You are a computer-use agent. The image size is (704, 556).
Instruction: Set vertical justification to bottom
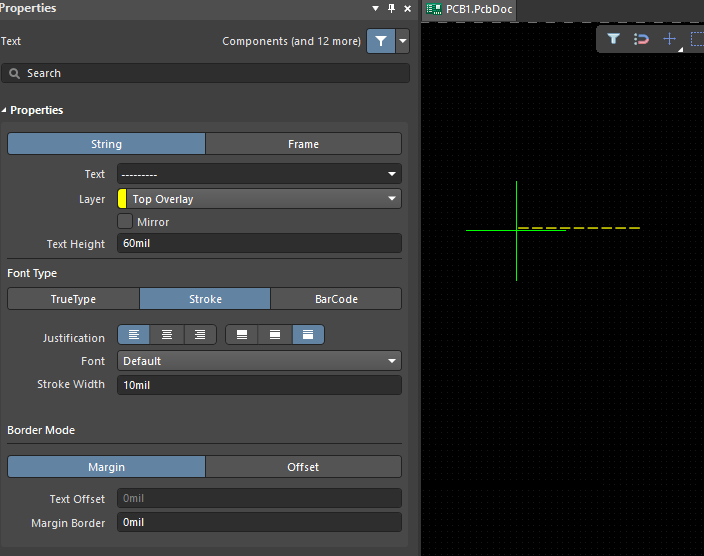pyautogui.click(x=308, y=335)
